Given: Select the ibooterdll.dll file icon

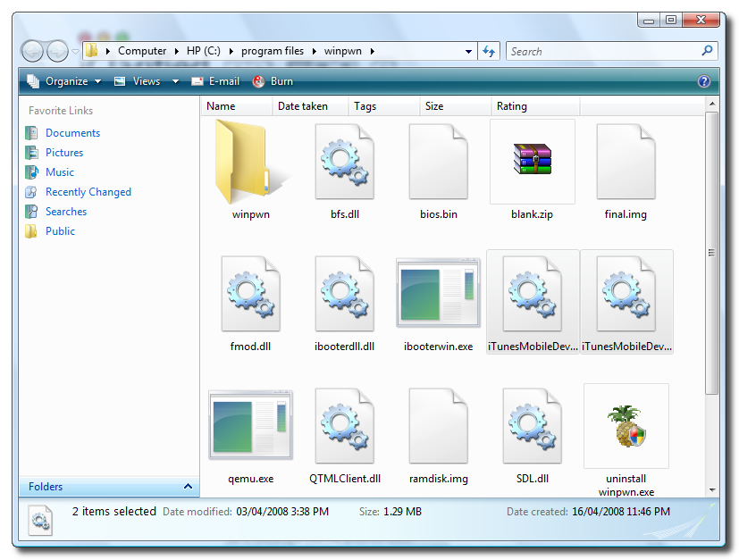Looking at the screenshot, I should click(345, 294).
